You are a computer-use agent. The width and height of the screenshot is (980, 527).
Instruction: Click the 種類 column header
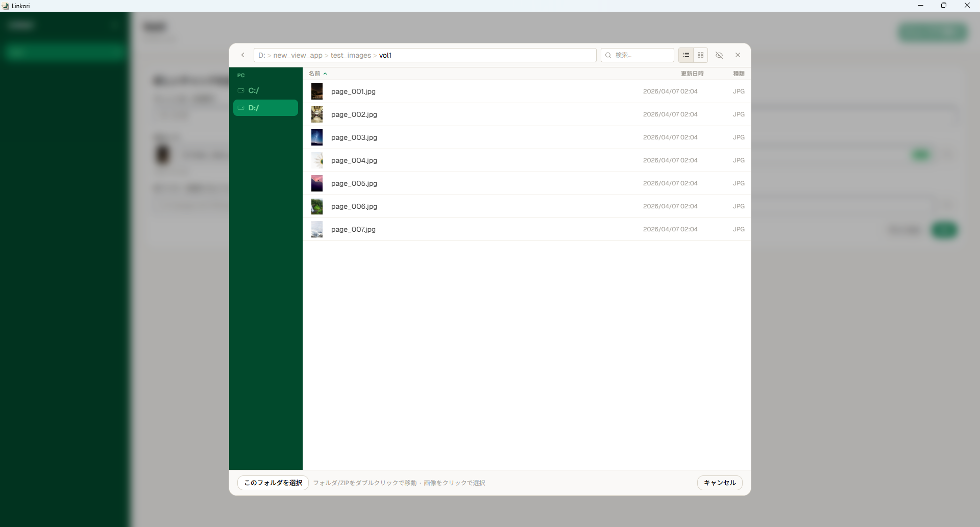739,74
